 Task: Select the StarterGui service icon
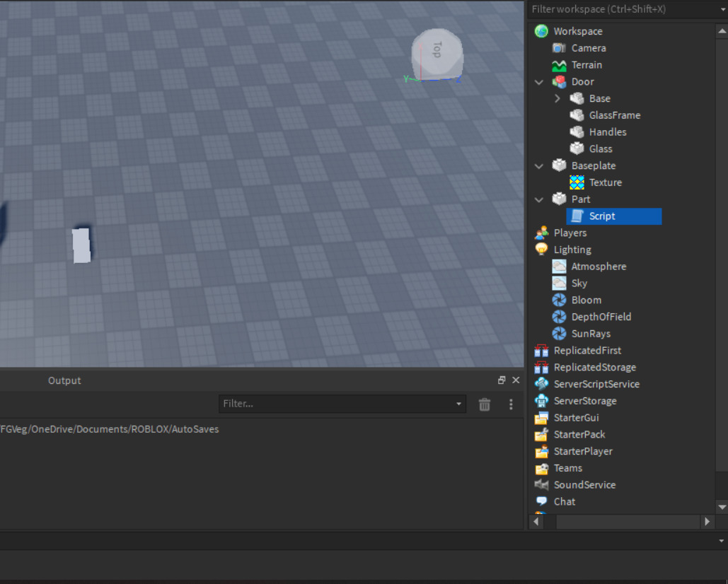[x=541, y=417]
